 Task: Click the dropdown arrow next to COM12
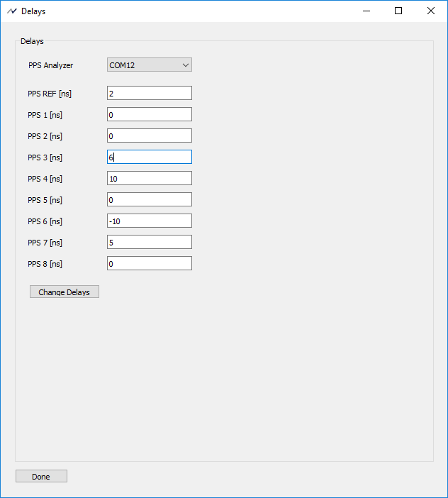pyautogui.click(x=186, y=65)
